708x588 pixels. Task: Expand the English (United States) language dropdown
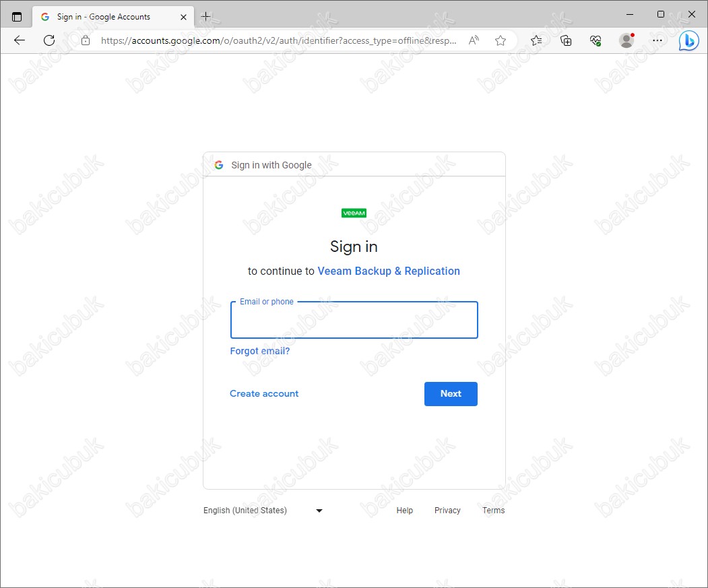(263, 511)
